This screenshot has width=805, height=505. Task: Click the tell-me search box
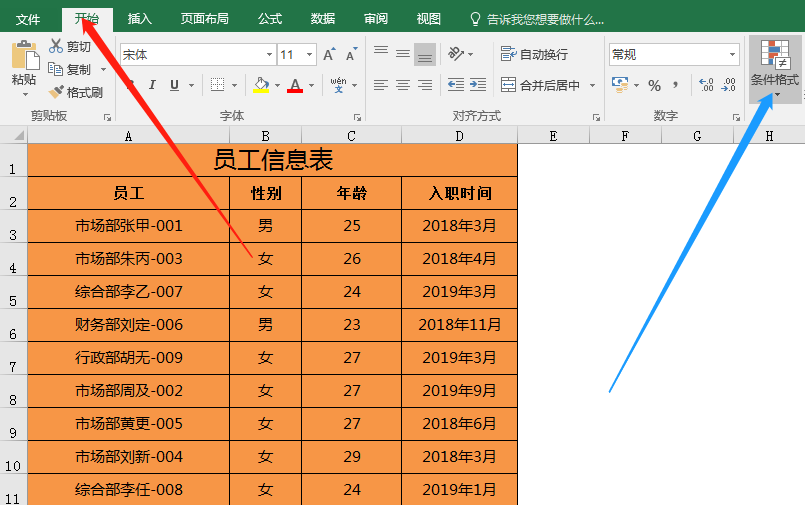pos(545,20)
